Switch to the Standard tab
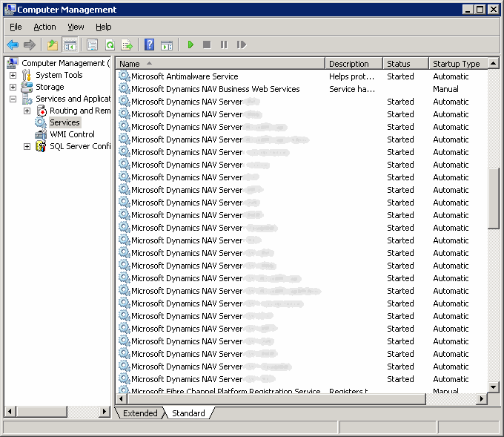The image size is (504, 437). (x=188, y=413)
